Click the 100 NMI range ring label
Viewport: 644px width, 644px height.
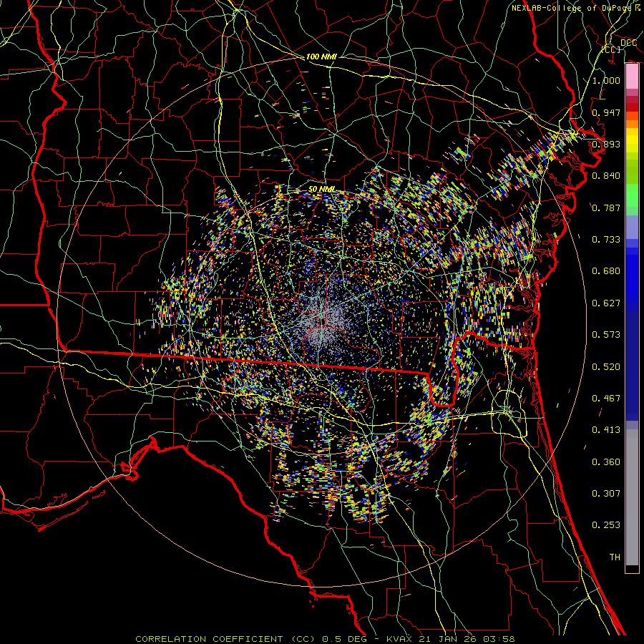pos(321,57)
